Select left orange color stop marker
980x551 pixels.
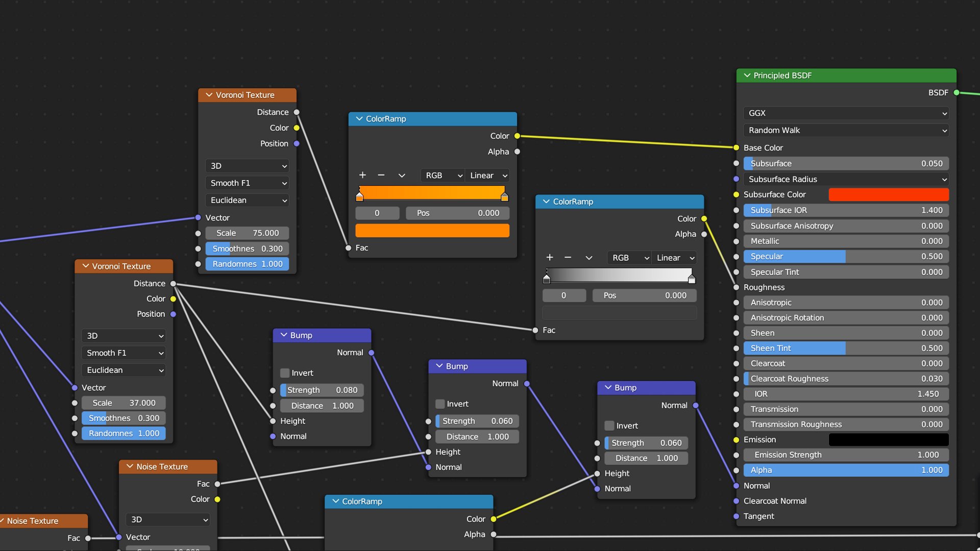pyautogui.click(x=359, y=196)
